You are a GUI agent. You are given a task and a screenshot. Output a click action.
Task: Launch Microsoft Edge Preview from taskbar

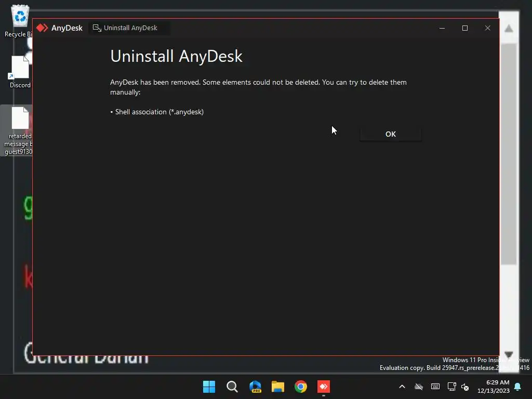tap(255, 387)
